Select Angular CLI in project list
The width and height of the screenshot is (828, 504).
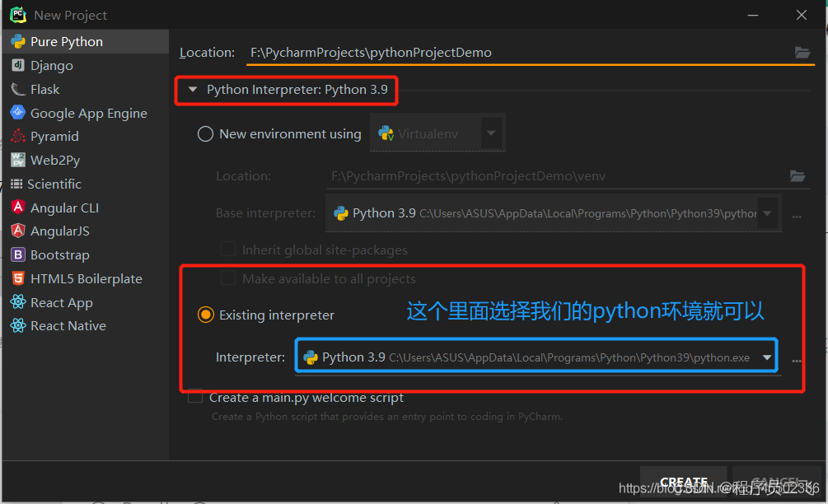coord(86,208)
